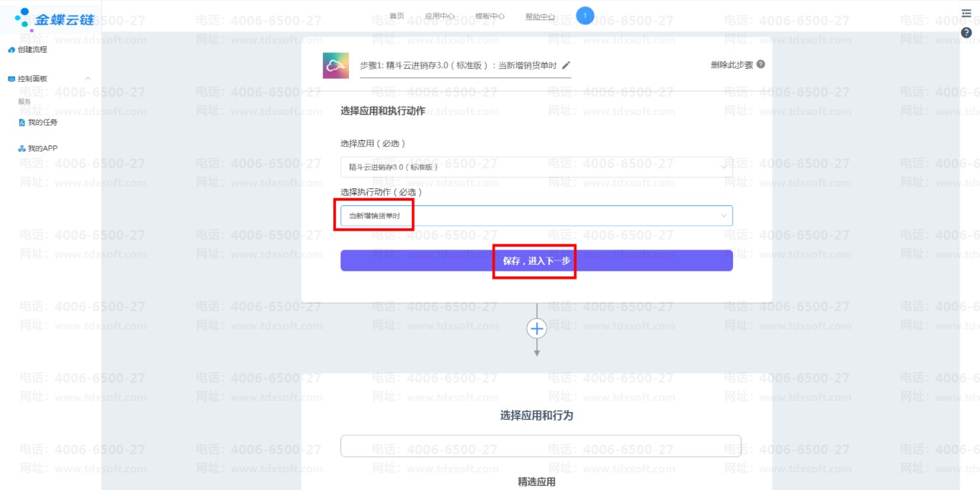Click the pencil edit icon beside step title
Screen dimensions: 980x490
(566, 65)
